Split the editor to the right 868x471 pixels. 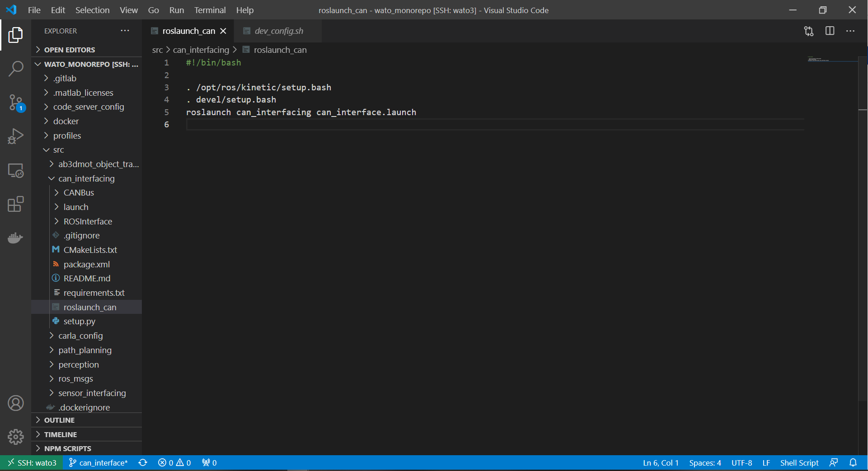pos(830,31)
